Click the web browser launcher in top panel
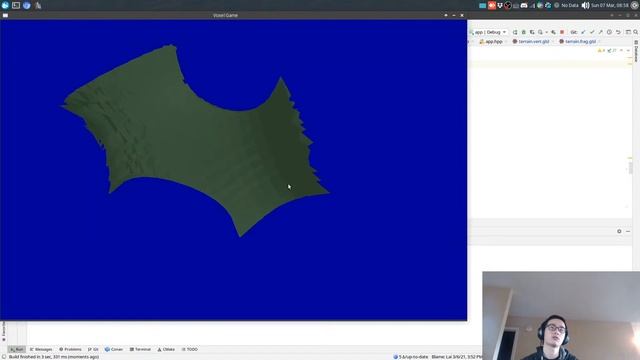The image size is (640, 360). tap(27, 5)
